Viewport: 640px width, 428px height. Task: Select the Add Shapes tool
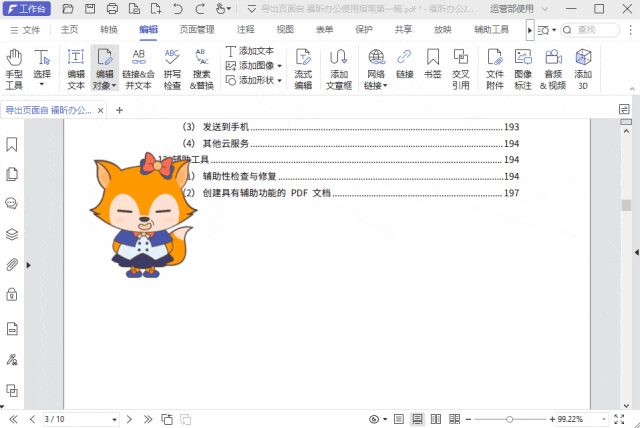250,80
